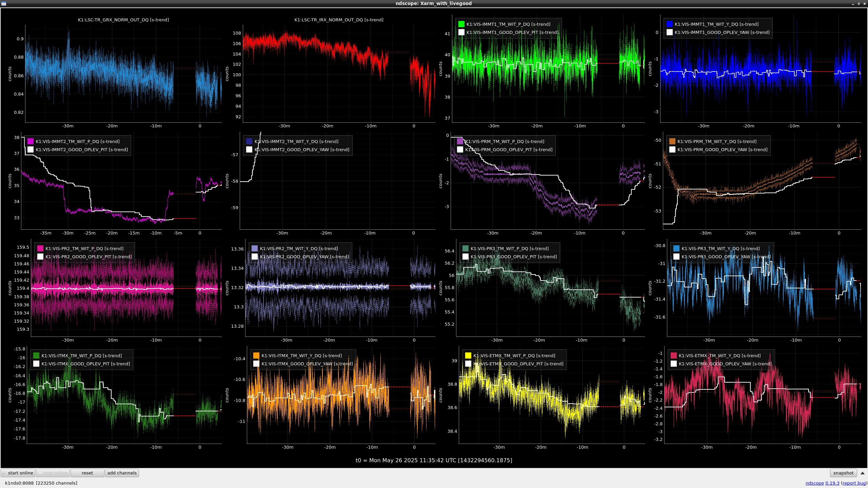Screen dimensions: 868x488
Task: Click the reset button
Action: [87, 473]
